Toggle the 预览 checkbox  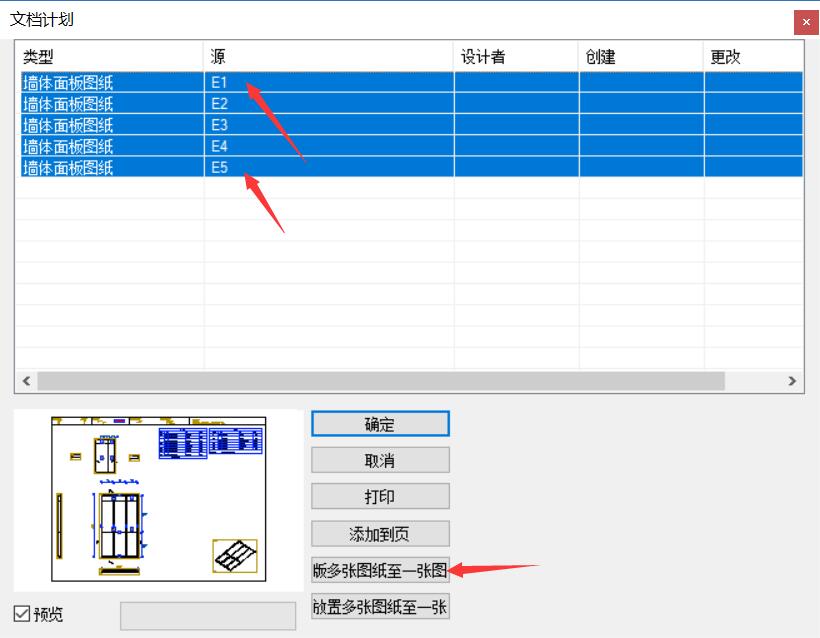[x=21, y=613]
